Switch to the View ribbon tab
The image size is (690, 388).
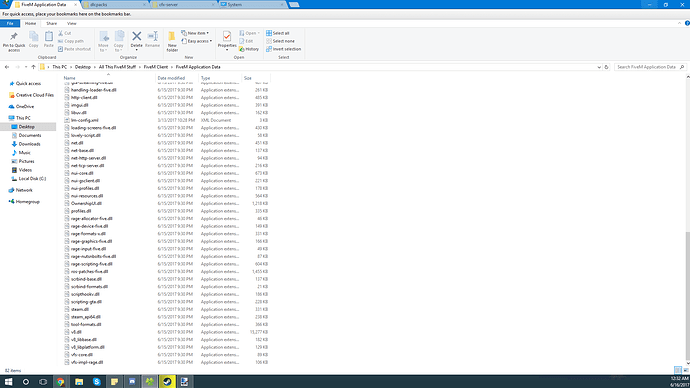coord(72,23)
